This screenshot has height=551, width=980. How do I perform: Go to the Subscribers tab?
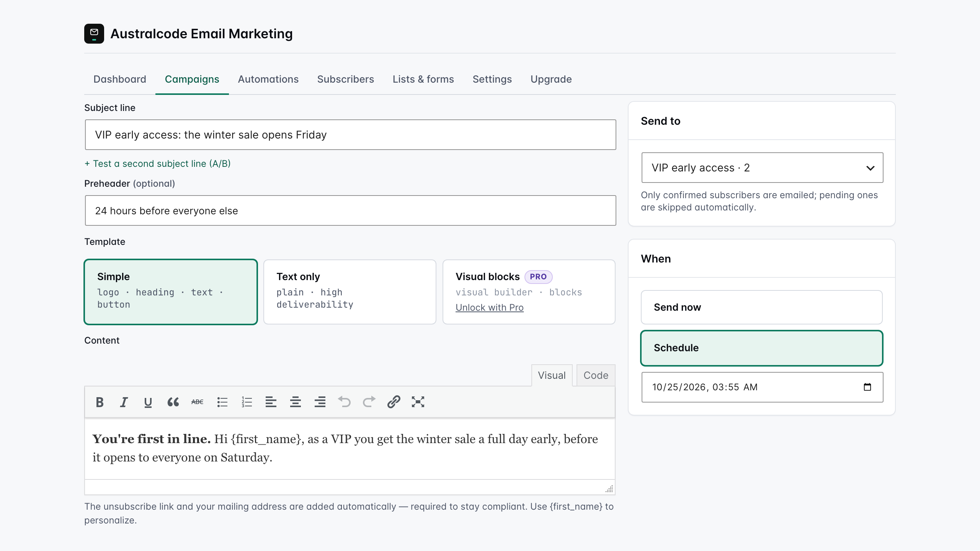[345, 79]
